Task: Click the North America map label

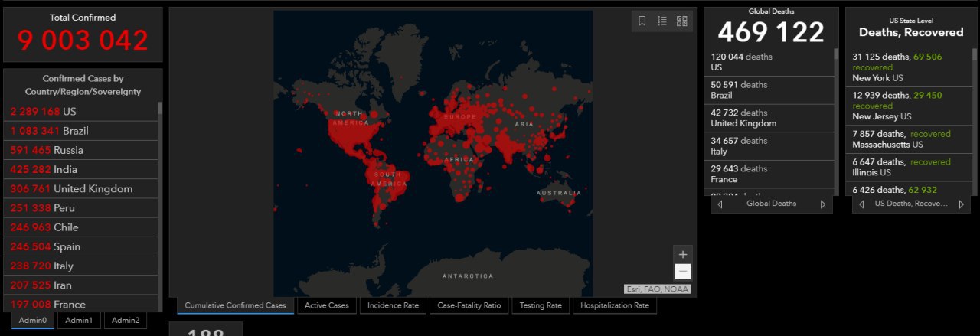Action: [x=350, y=118]
